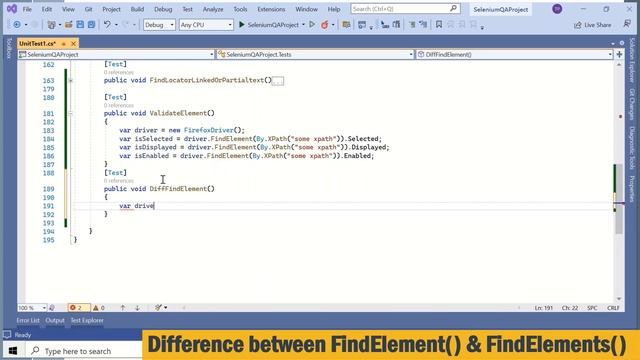Screen dimensions: 640x360
Task: Open the Edit menu
Action: click(x=47, y=9)
